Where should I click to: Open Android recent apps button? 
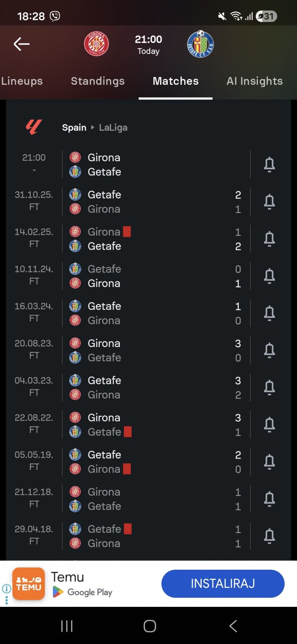click(x=67, y=626)
